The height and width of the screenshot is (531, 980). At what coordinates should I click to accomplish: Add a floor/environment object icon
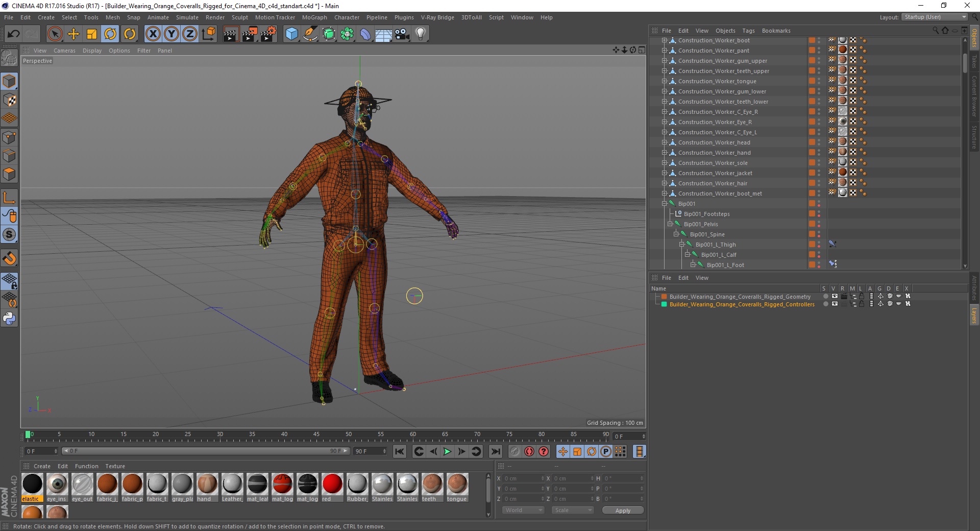384,34
